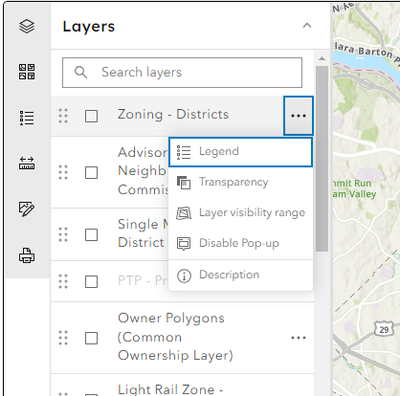Viewport: 400px width, 396px height.
Task: Open the Print tool in the sidebar
Action: (x=27, y=255)
